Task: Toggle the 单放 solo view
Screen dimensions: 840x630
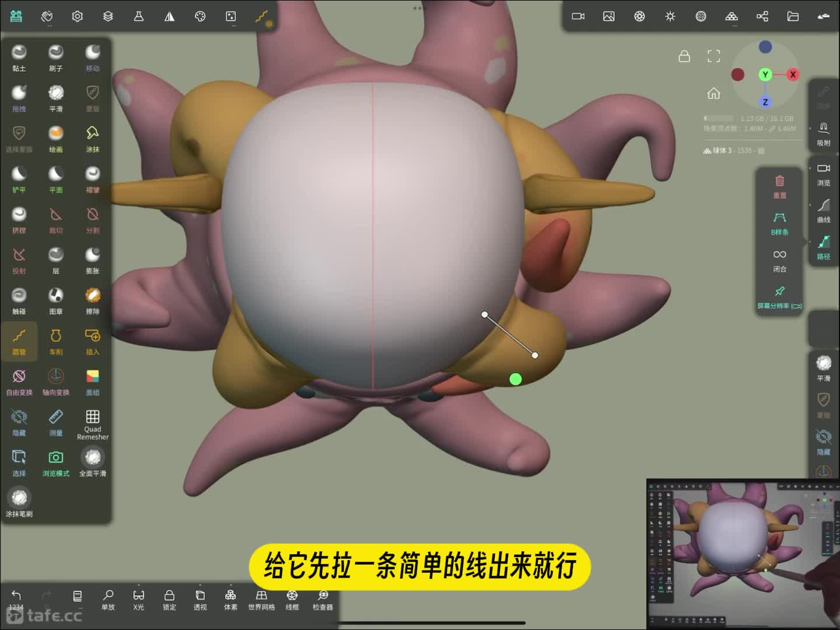Action: (x=108, y=599)
